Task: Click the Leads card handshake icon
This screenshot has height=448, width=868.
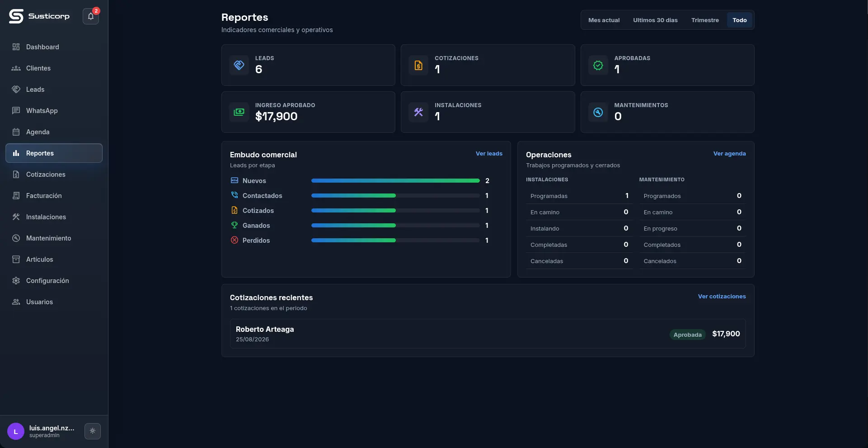Action: click(x=239, y=65)
